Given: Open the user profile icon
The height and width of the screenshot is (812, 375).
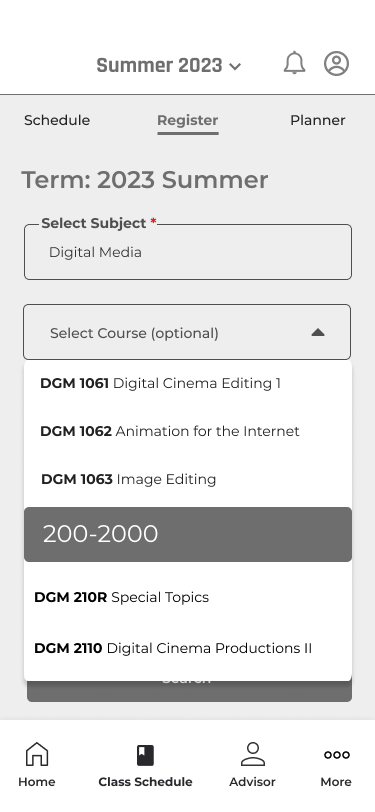Looking at the screenshot, I should pos(337,64).
